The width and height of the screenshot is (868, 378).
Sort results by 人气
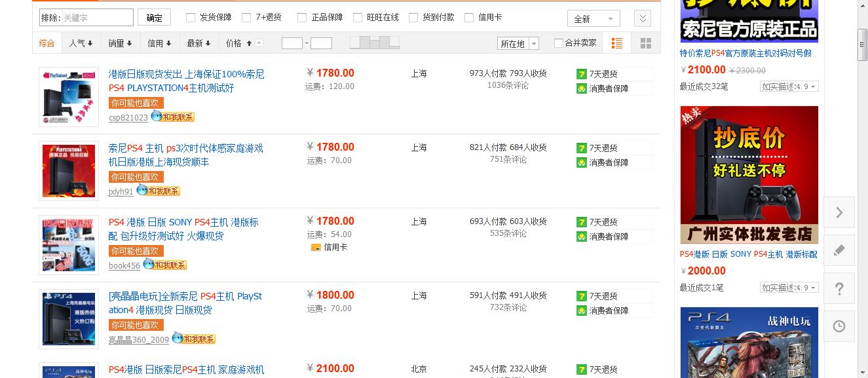pos(81,43)
